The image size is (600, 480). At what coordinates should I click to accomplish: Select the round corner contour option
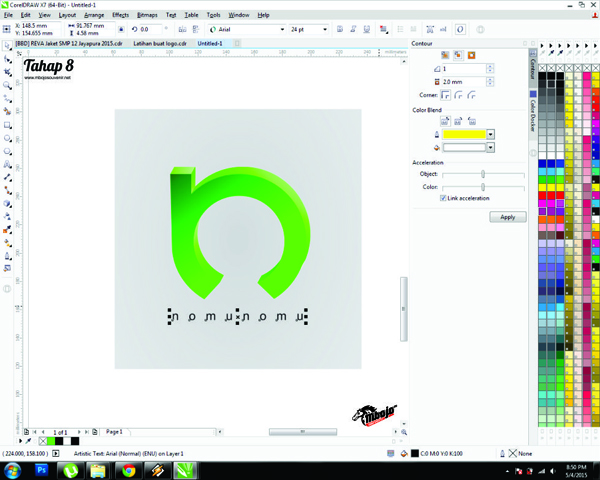(459, 95)
